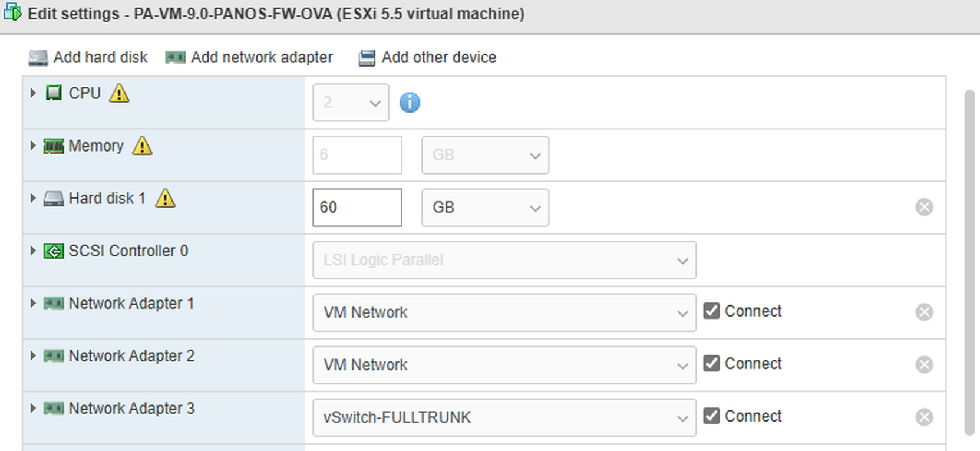Remove Hard disk 1 with its X icon
Image resolution: width=980 pixels, height=451 pixels.
tap(924, 207)
